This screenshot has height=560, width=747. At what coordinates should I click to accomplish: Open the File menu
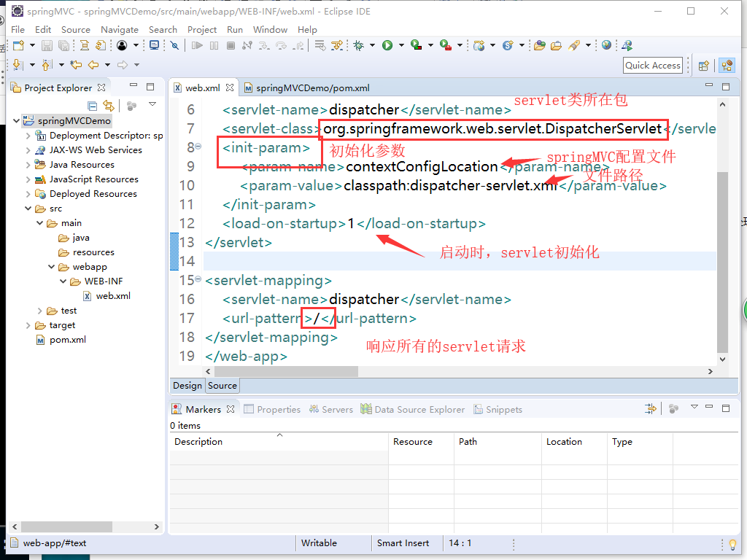(18, 29)
